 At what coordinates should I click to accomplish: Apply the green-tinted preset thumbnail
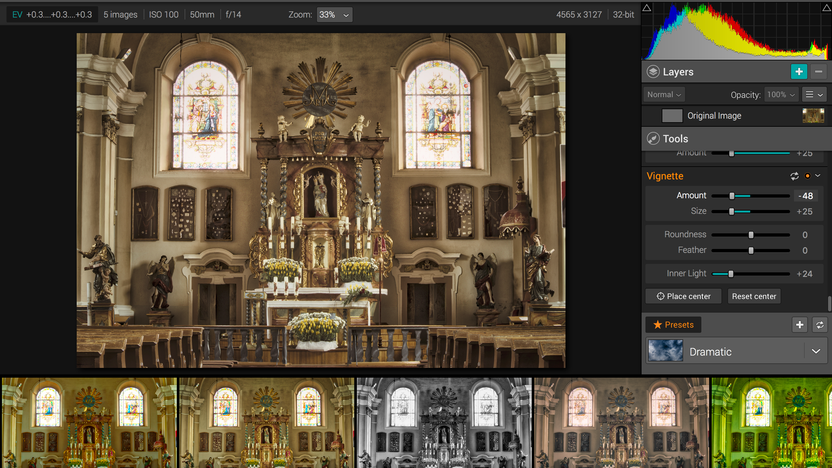(772, 423)
